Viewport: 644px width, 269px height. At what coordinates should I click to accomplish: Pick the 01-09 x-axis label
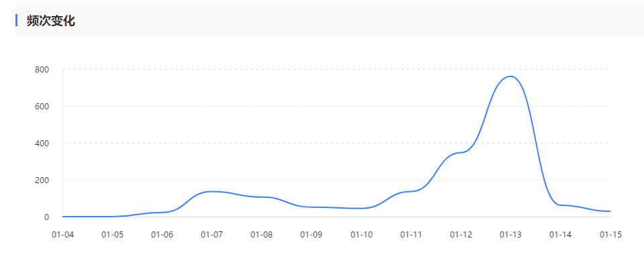coord(311,235)
